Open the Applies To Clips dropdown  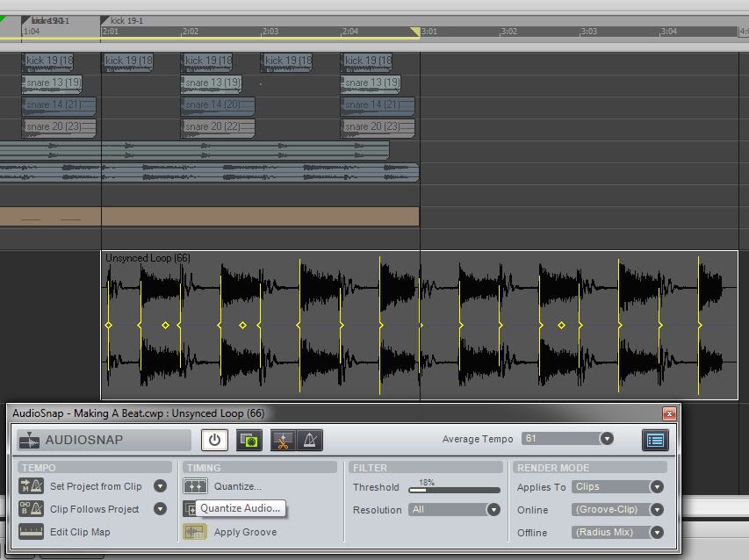[x=656, y=487]
